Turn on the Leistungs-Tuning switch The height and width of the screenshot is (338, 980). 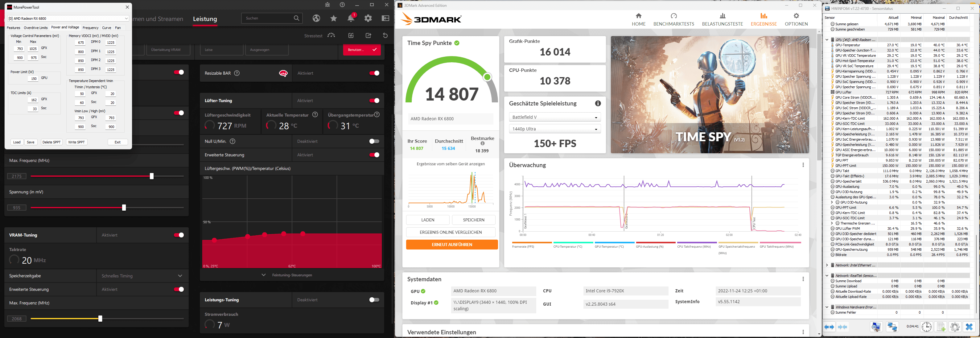(x=374, y=300)
